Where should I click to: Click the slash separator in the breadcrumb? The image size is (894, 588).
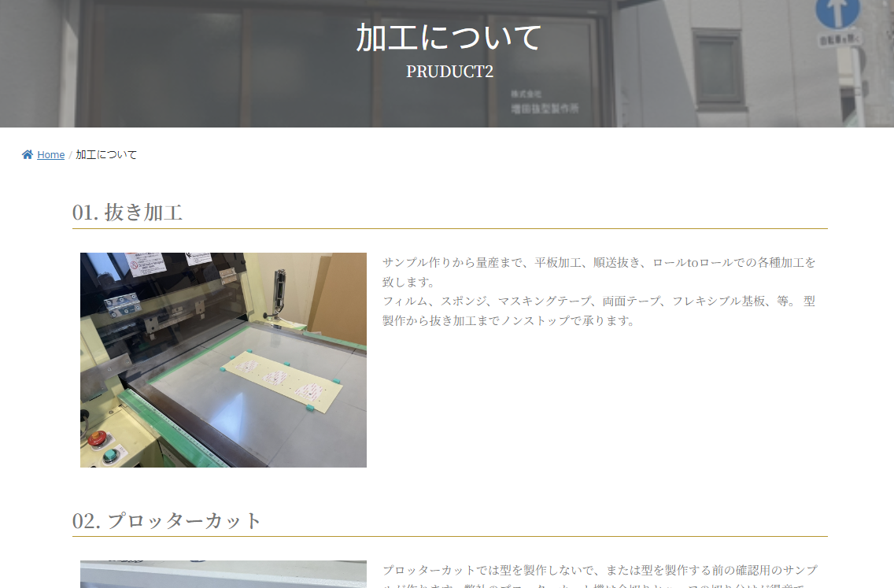[x=70, y=155]
